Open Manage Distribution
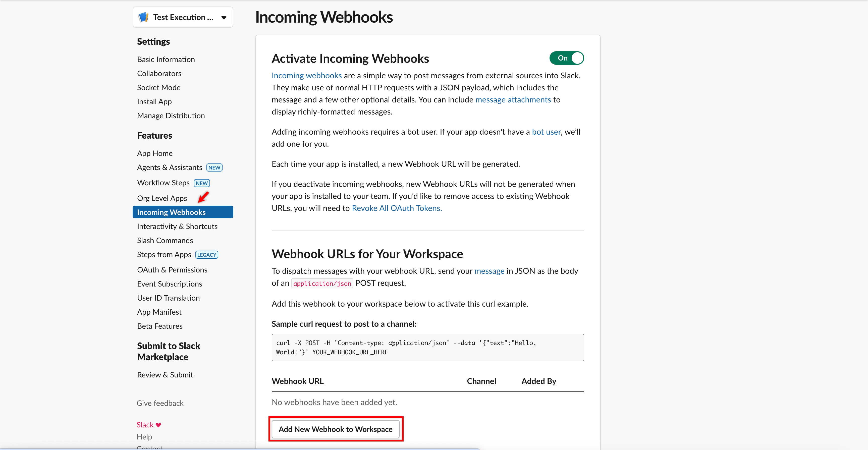This screenshot has width=868, height=450. [171, 115]
